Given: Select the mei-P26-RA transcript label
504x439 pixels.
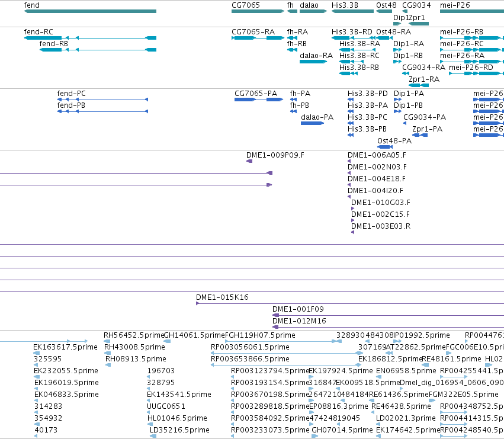Looking at the screenshot, I should [x=462, y=56].
